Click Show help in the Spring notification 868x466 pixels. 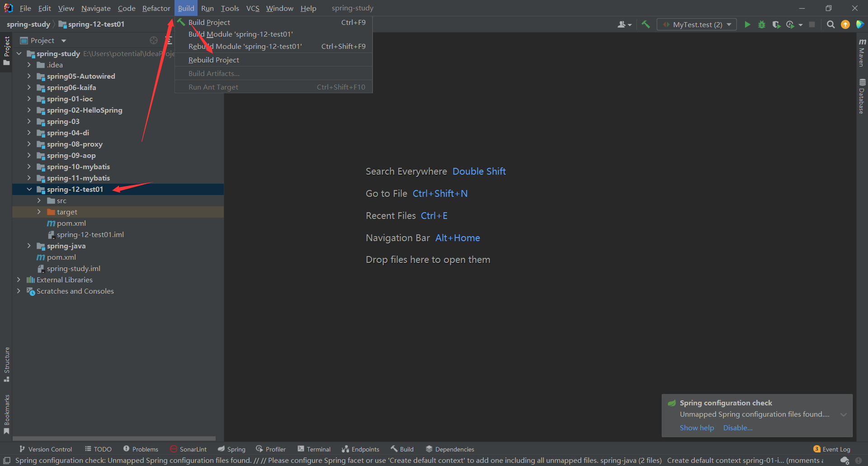point(697,428)
